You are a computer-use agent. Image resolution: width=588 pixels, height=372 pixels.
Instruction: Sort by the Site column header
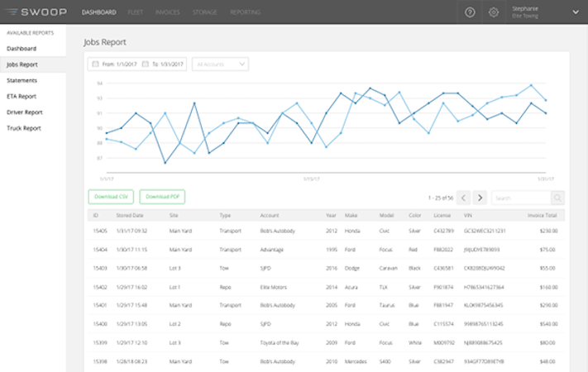174,216
